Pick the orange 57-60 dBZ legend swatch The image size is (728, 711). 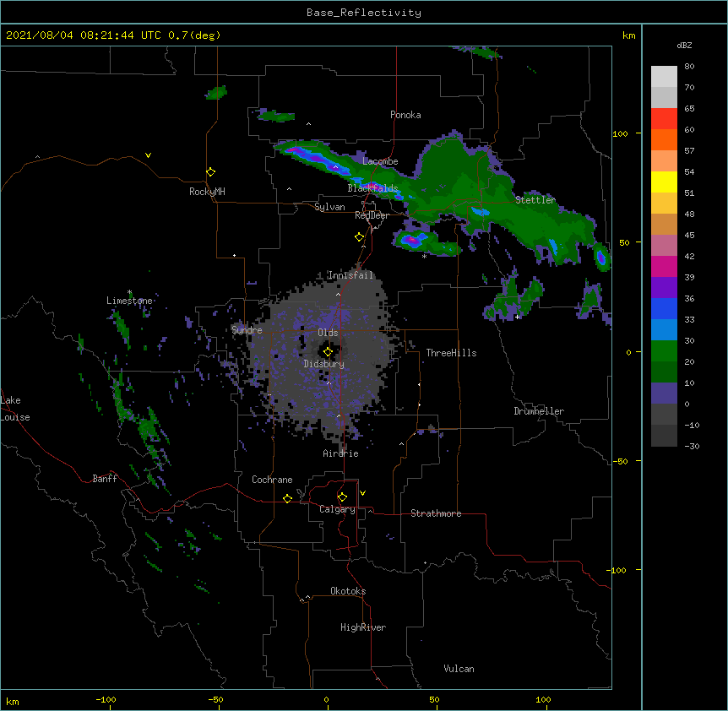pyautogui.click(x=664, y=139)
